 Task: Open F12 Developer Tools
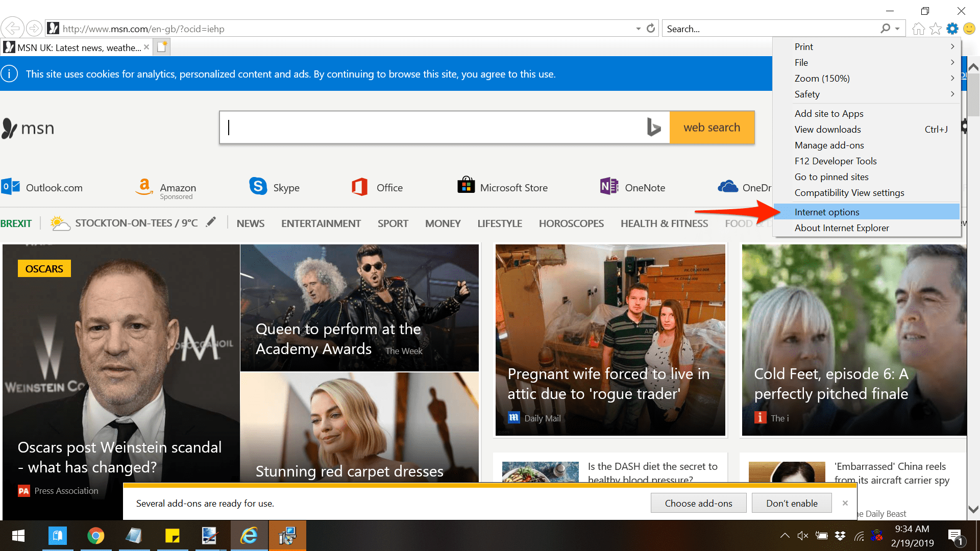point(867,161)
